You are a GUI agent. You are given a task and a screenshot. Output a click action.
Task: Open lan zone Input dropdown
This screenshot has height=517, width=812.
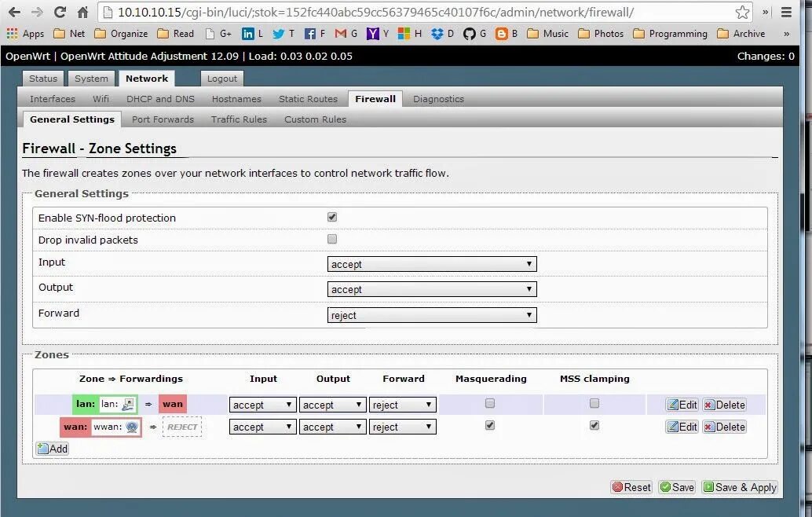pos(262,405)
